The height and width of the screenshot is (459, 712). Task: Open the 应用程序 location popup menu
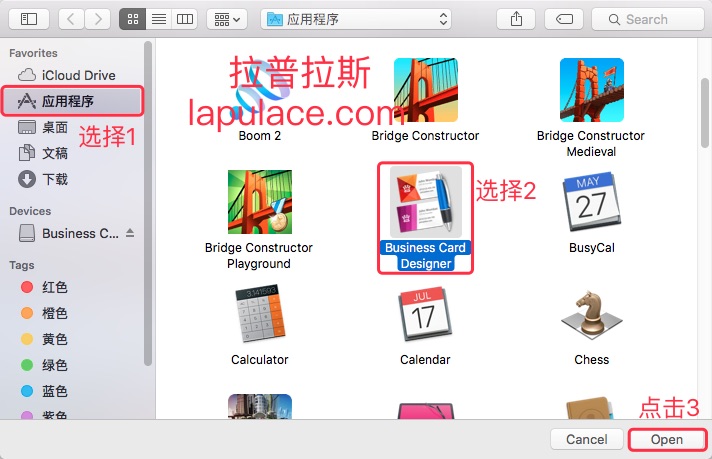(x=356, y=19)
